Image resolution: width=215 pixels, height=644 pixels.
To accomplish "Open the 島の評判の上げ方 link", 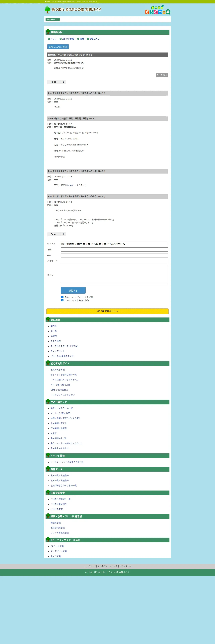I will point(59,438).
